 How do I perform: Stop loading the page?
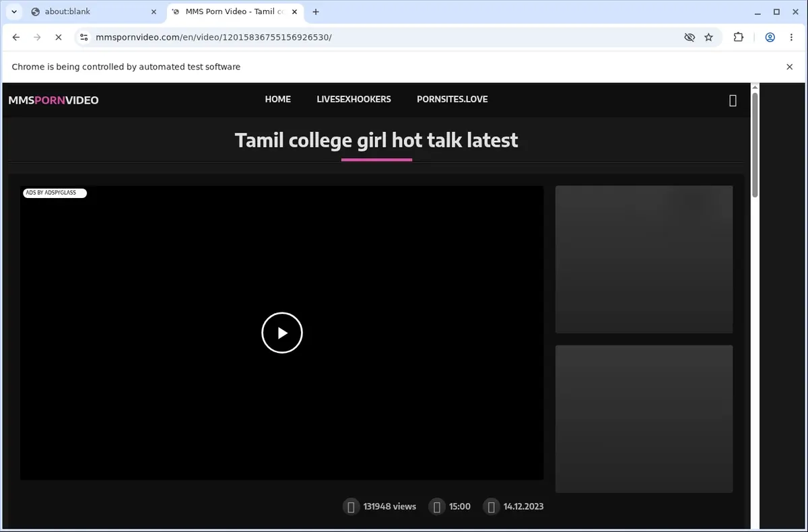click(58, 38)
